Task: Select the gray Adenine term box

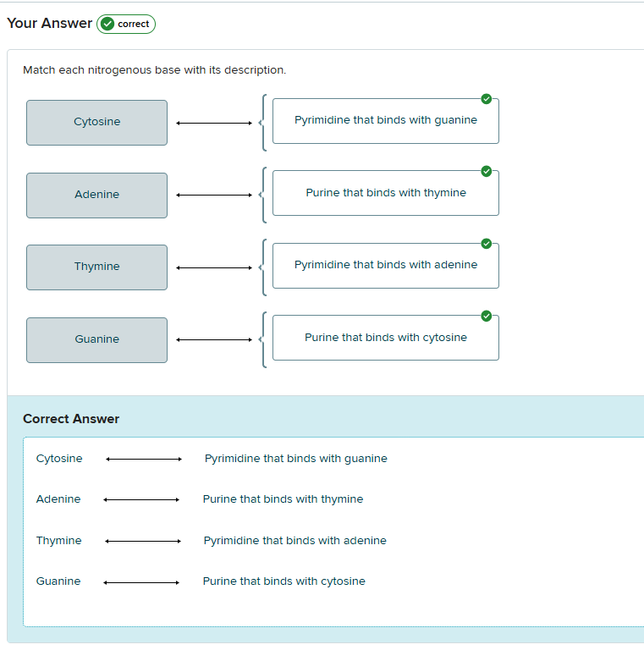Action: tap(96, 196)
